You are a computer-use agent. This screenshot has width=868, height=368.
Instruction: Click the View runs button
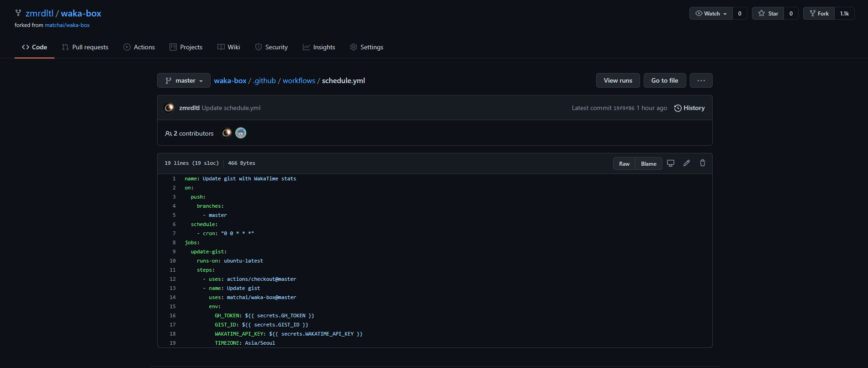[x=618, y=80]
